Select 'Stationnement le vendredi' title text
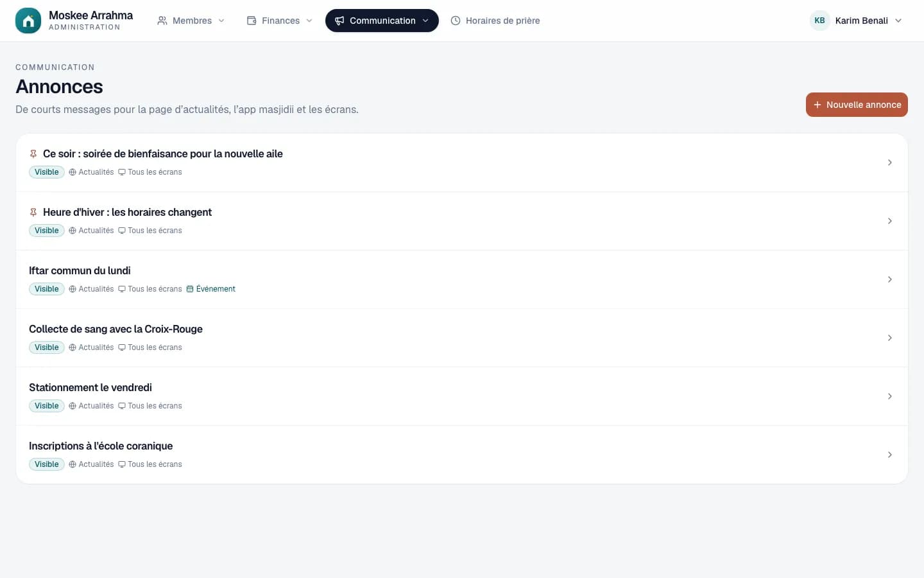Image resolution: width=924 pixels, height=578 pixels. tap(90, 387)
